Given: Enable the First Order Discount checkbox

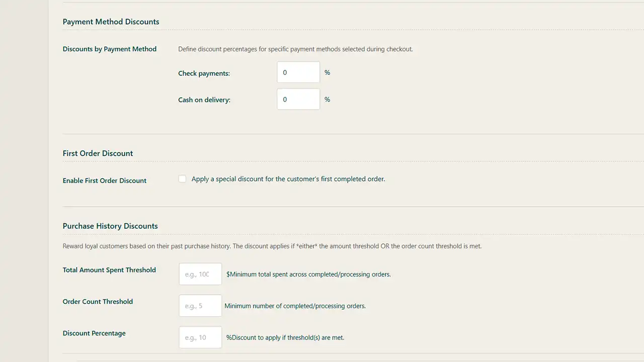Looking at the screenshot, I should [182, 179].
